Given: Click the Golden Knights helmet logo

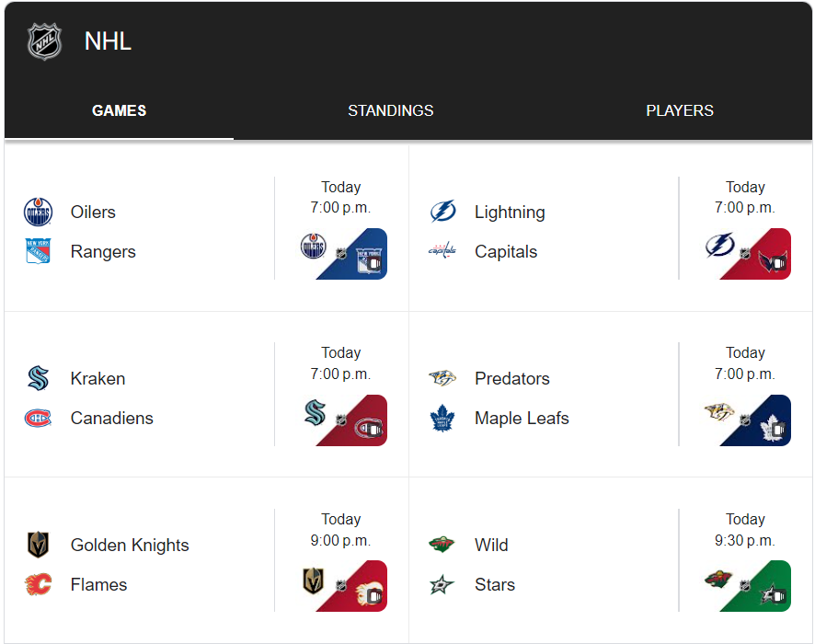Looking at the screenshot, I should (x=38, y=545).
